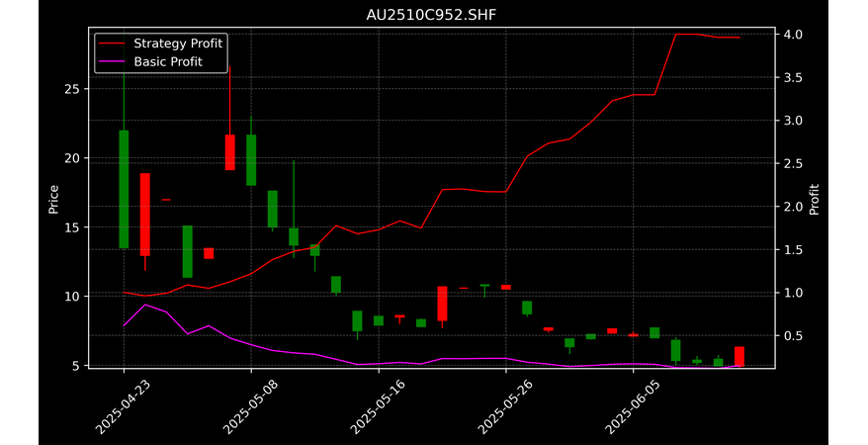Click the price tick value 15
This screenshot has height=445, width=868.
(x=72, y=227)
